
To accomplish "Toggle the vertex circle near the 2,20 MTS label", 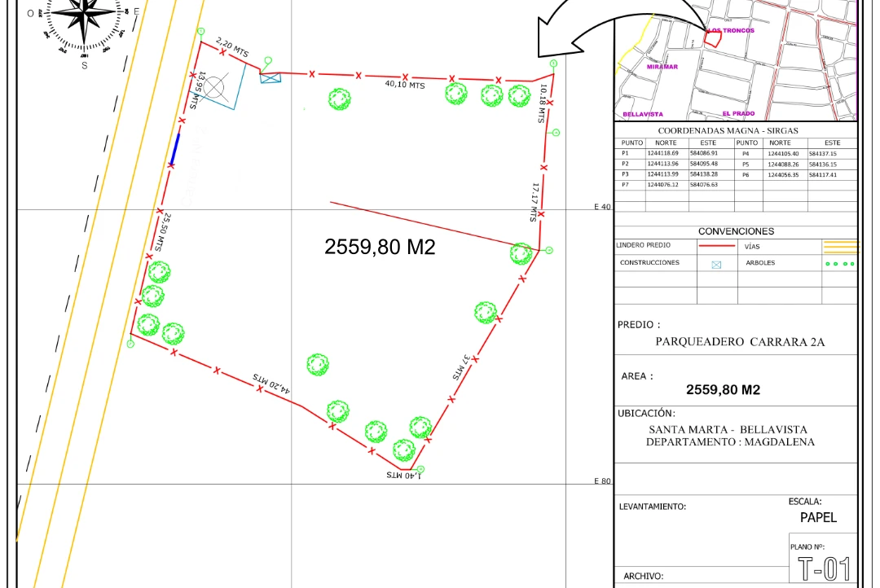I will coord(200,32).
